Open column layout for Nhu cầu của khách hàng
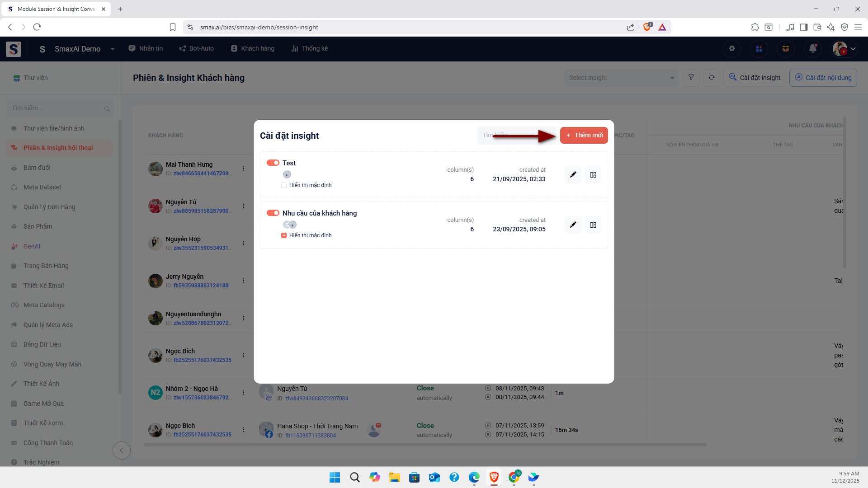868x488 pixels. [x=593, y=225]
